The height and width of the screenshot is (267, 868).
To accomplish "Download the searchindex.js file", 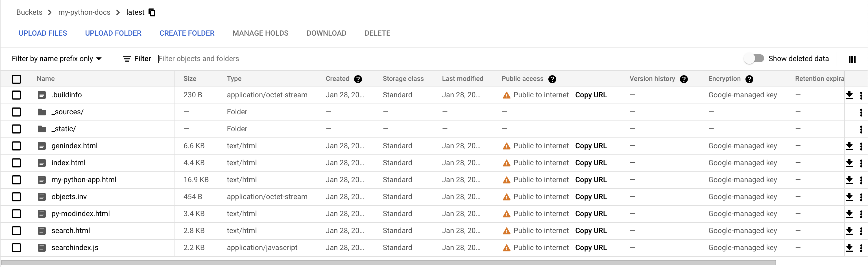I will (849, 248).
